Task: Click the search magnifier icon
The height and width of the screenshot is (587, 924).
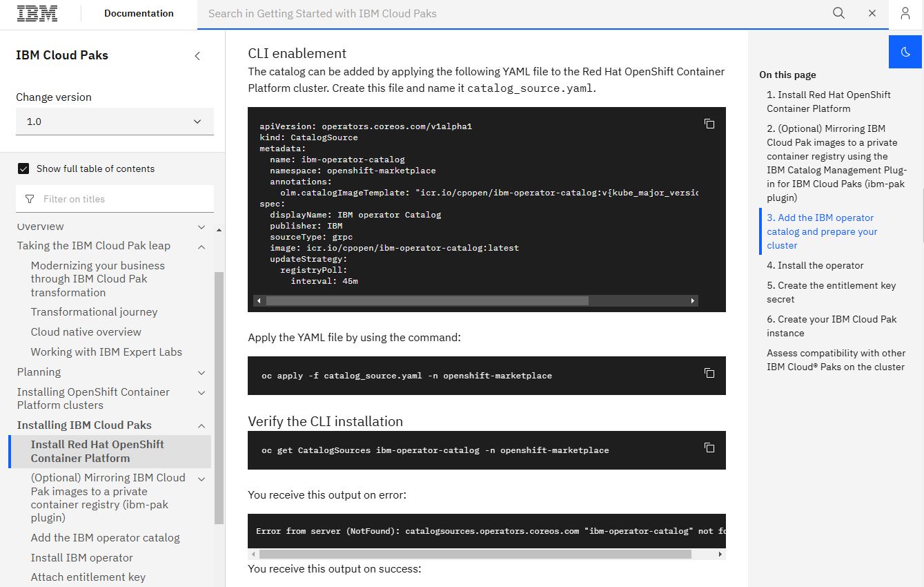Action: (838, 13)
